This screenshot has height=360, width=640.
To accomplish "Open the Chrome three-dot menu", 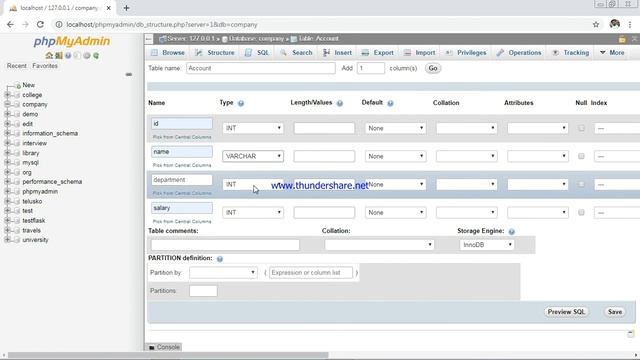I will click(x=630, y=24).
